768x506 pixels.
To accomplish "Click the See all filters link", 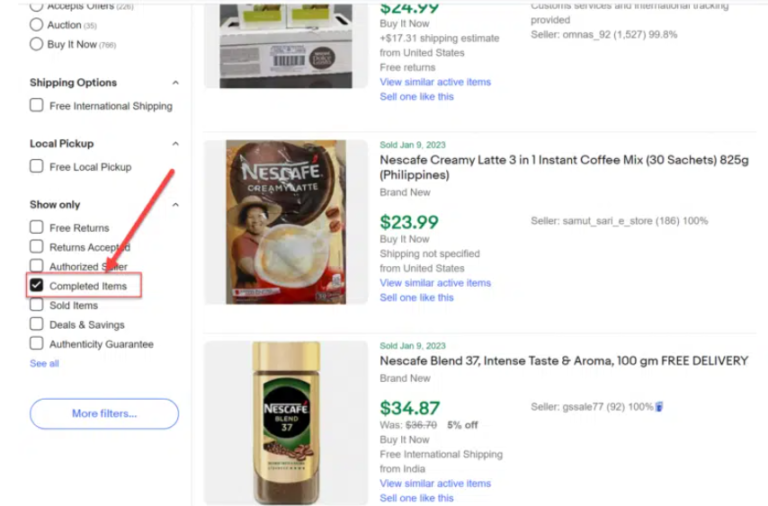I will coord(44,364).
